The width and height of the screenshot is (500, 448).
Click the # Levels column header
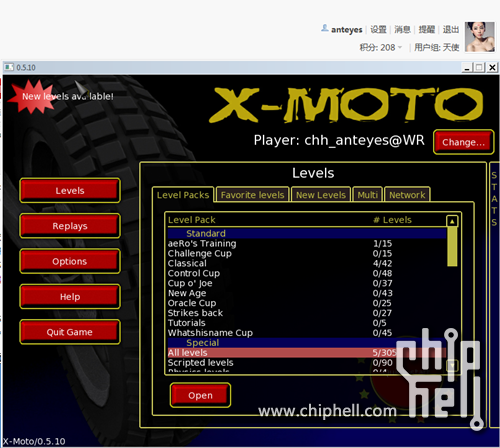pos(392,220)
